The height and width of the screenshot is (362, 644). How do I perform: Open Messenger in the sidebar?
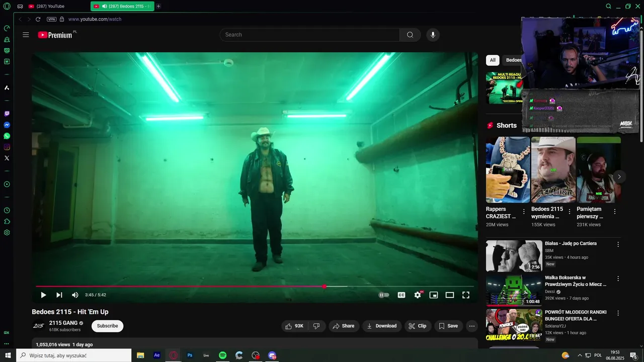[7, 125]
